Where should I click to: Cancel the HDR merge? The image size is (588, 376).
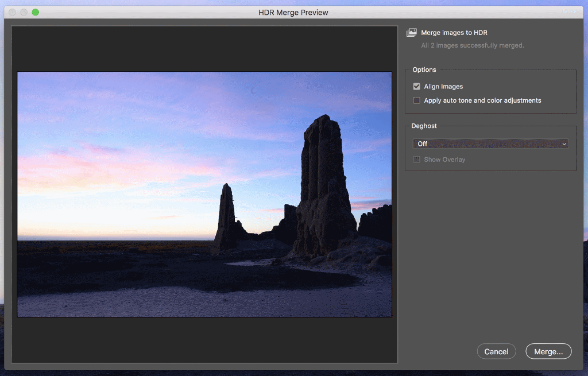click(496, 351)
